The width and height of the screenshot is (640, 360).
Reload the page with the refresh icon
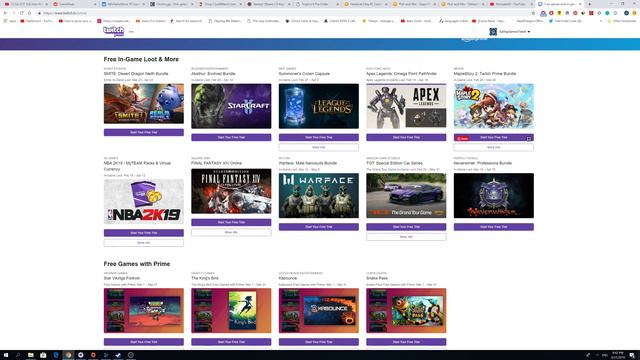point(22,13)
